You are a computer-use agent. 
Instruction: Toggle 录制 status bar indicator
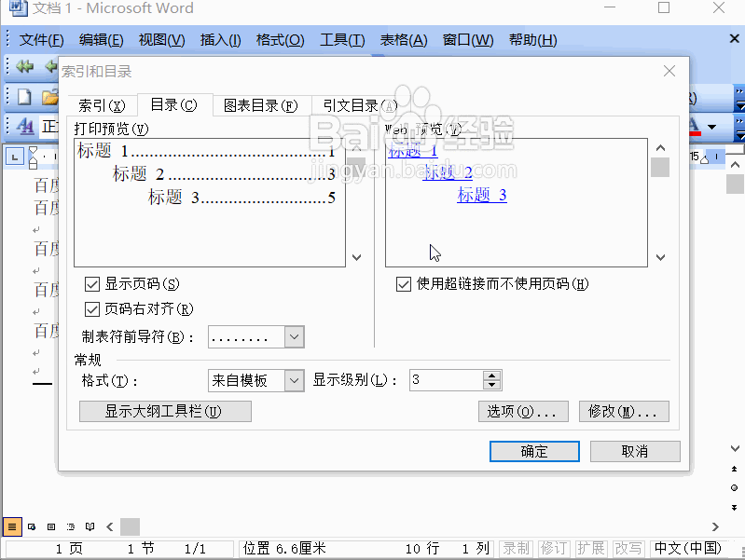point(516,549)
